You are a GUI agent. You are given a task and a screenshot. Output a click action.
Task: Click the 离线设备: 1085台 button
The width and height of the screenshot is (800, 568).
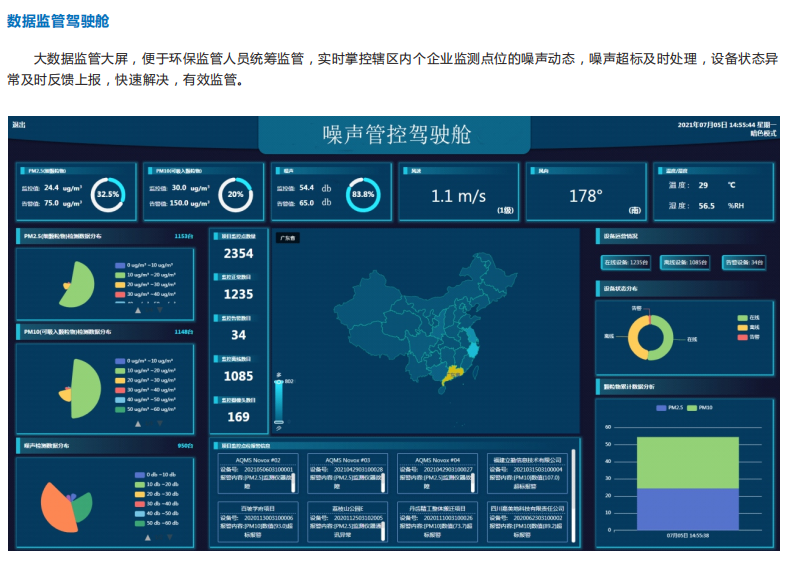pyautogui.click(x=685, y=263)
